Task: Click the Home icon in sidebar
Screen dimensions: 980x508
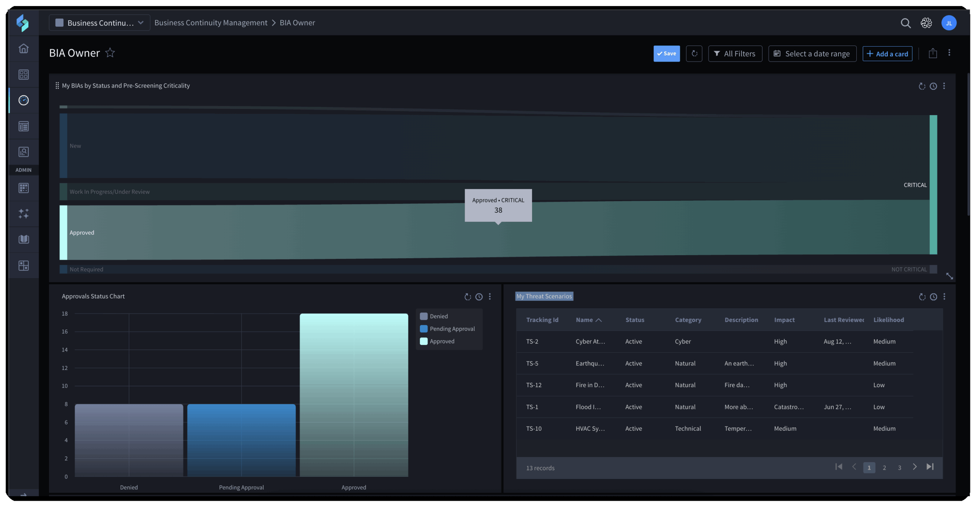Action: (x=23, y=49)
